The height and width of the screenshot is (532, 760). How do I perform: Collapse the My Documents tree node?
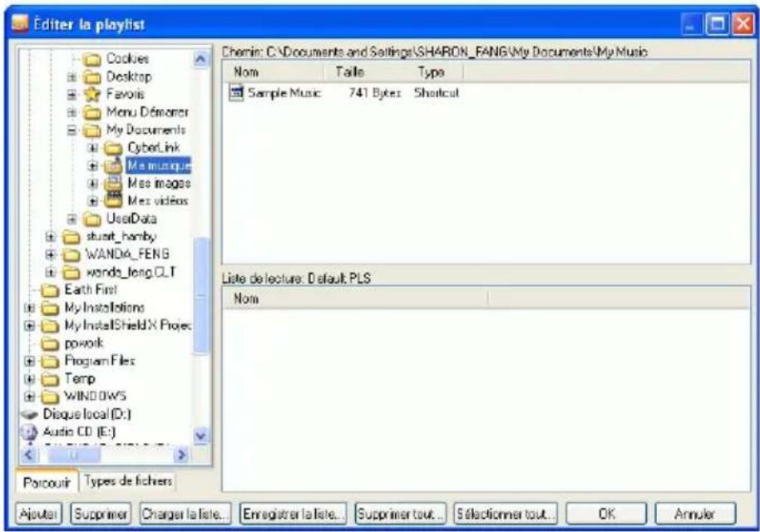72,131
